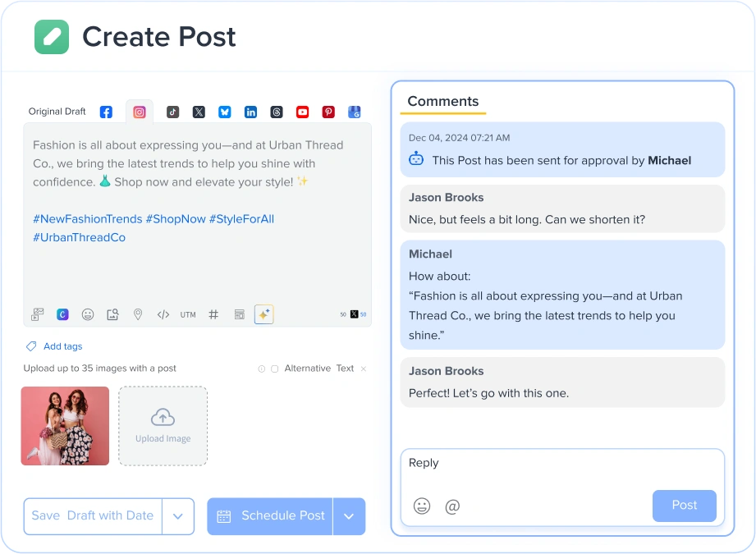Image resolution: width=756 pixels, height=554 pixels.
Task: Click the location pin icon
Action: (138, 314)
